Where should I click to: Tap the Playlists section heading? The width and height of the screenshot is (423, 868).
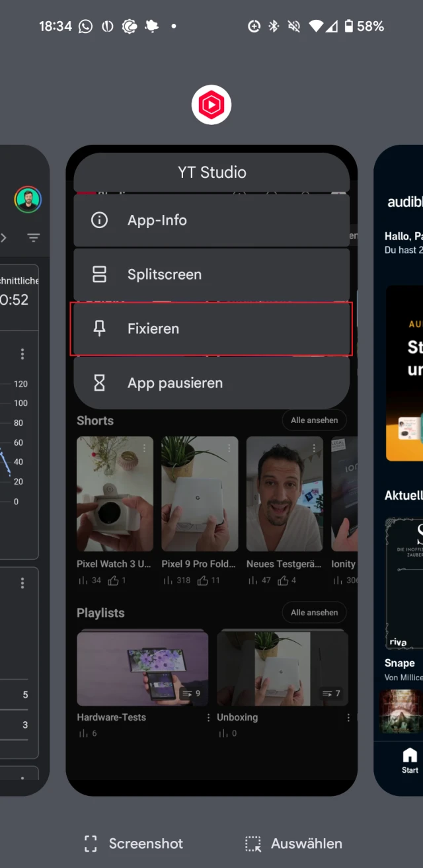pyautogui.click(x=100, y=613)
